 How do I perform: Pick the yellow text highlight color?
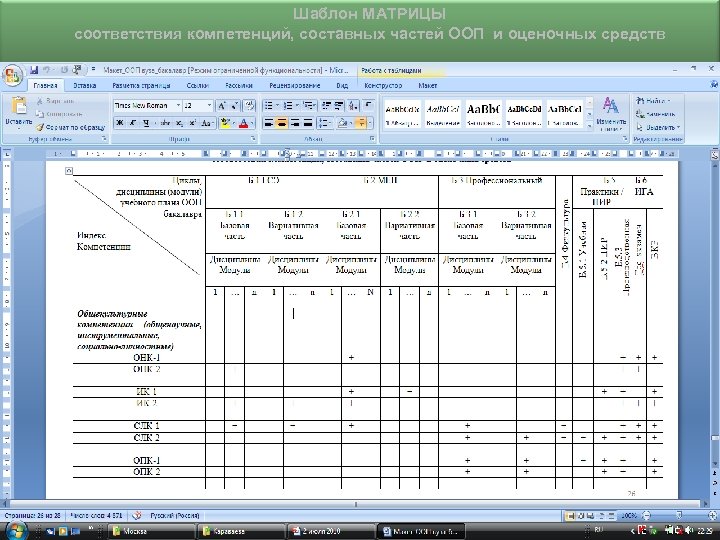[x=224, y=123]
